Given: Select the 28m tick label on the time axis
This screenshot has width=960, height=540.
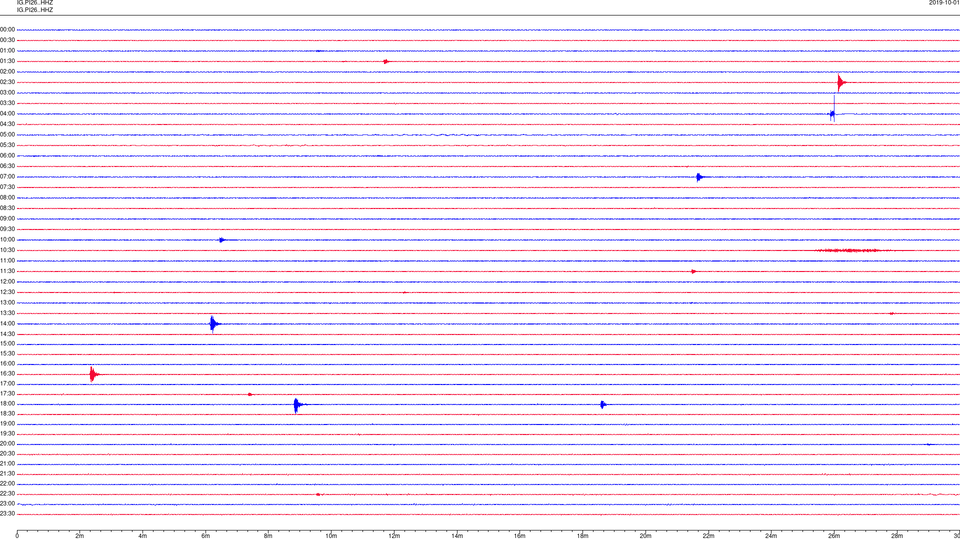Looking at the screenshot, I should 896,536.
